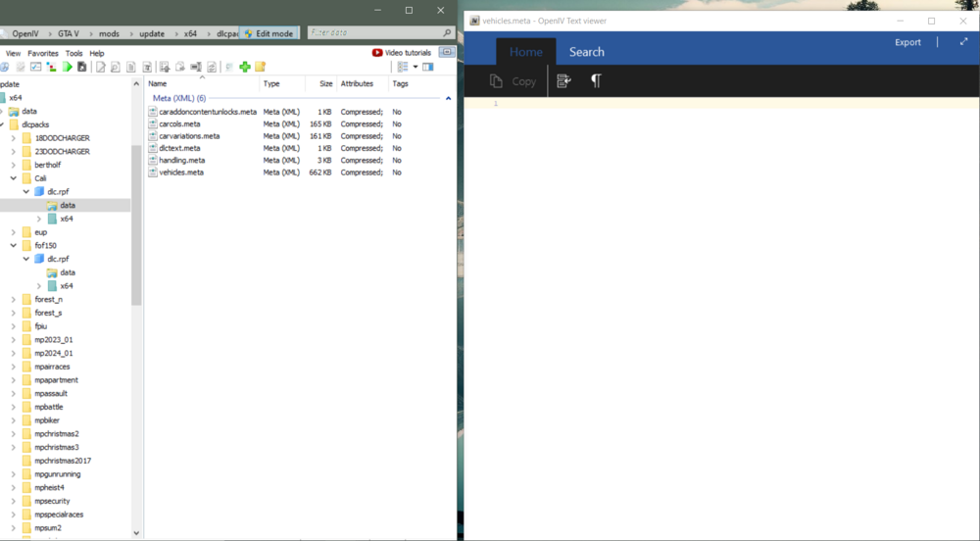Click the replace arrows toolbar icon
The height and width of the screenshot is (541, 980).
coord(212,67)
